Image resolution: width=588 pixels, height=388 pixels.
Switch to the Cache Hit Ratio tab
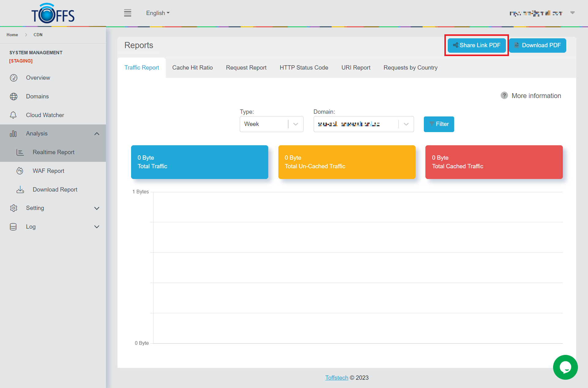[x=192, y=68]
